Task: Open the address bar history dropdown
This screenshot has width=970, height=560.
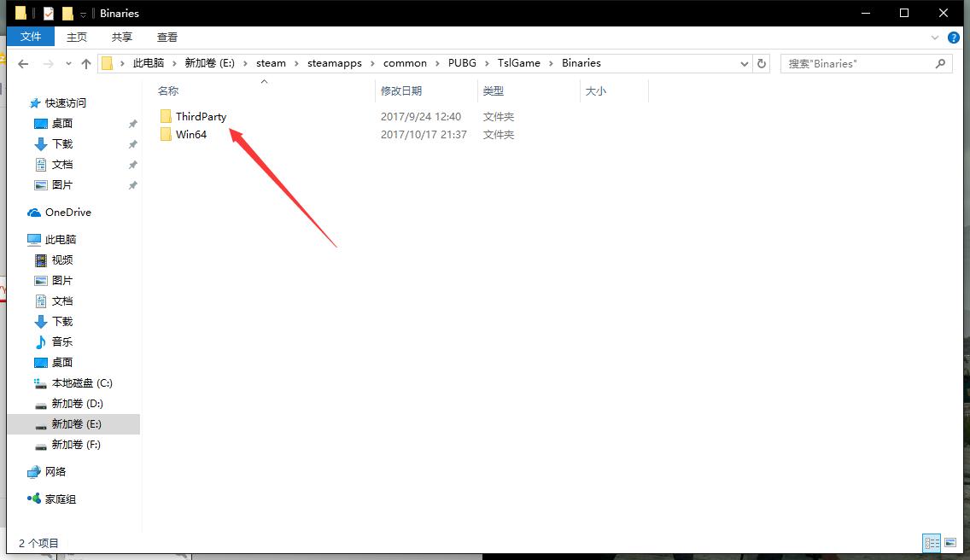Action: 745,63
